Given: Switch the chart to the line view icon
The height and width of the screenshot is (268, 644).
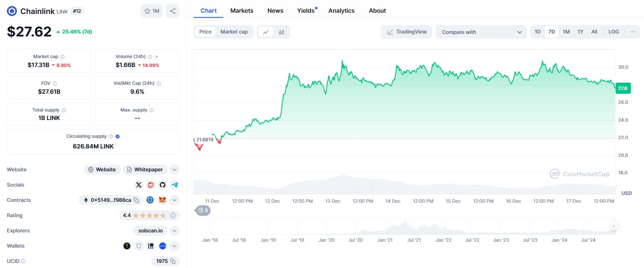Looking at the screenshot, I should pyautogui.click(x=266, y=32).
